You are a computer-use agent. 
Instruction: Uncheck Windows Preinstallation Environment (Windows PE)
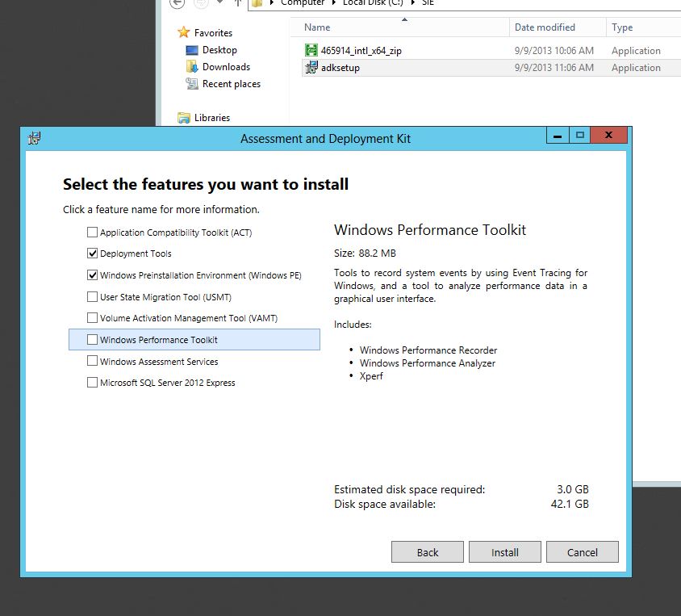(92, 275)
